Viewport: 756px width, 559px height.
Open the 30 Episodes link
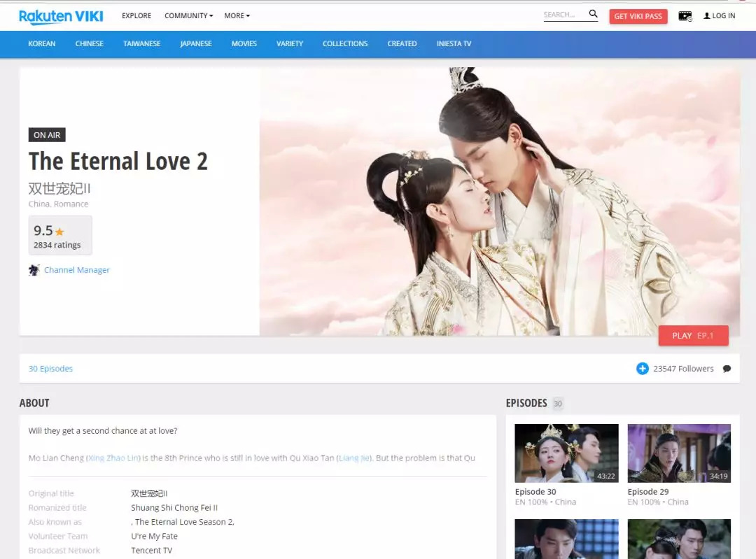pyautogui.click(x=50, y=369)
